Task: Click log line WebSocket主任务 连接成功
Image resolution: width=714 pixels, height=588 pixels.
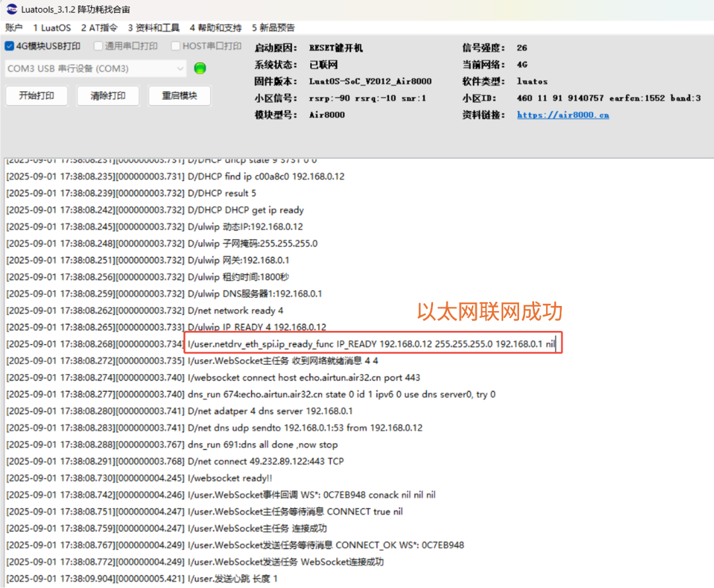Action: pos(167,529)
